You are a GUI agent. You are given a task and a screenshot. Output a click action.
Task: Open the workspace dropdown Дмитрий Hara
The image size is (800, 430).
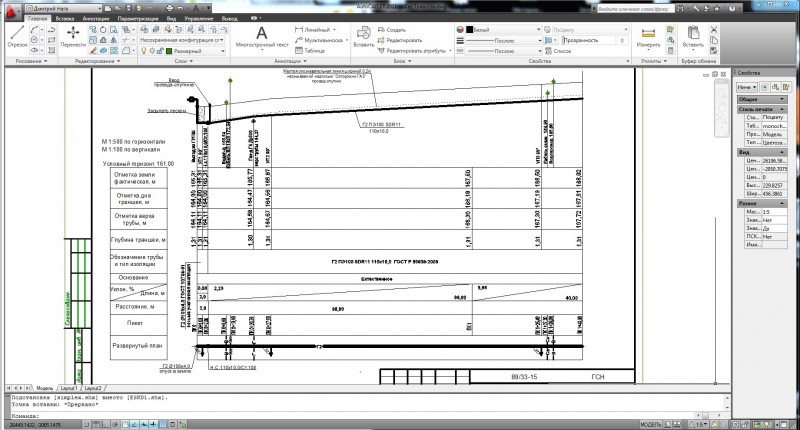(x=63, y=9)
